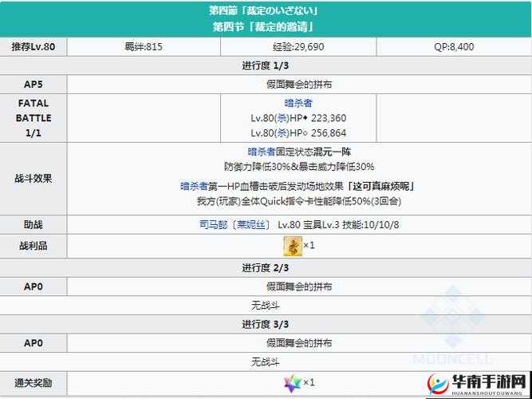Click the QP:8,400 reward cell
The height and width of the screenshot is (399, 532).
454,46
